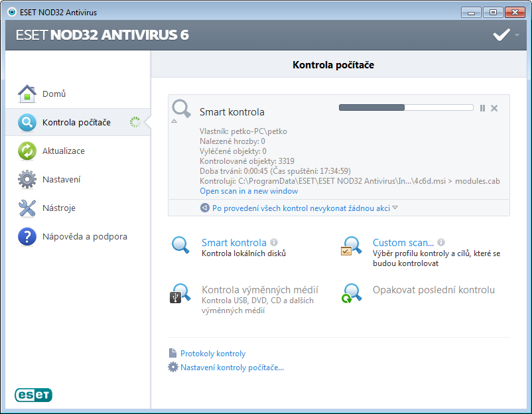Click the Protokoly kontroly document icon
Screen dimensions: 532x414
point(172,353)
